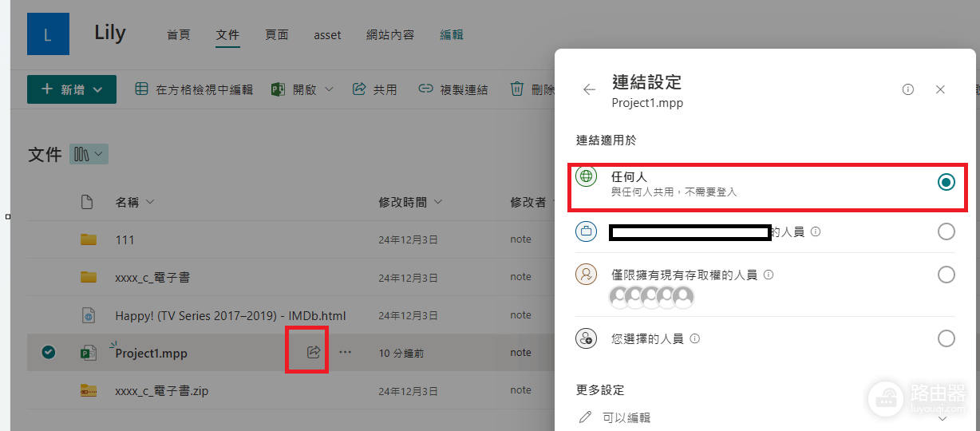Open Happy! (TV Series 2017–2019) - IMDb.html
Screen dimensions: 980x431
coord(231,315)
